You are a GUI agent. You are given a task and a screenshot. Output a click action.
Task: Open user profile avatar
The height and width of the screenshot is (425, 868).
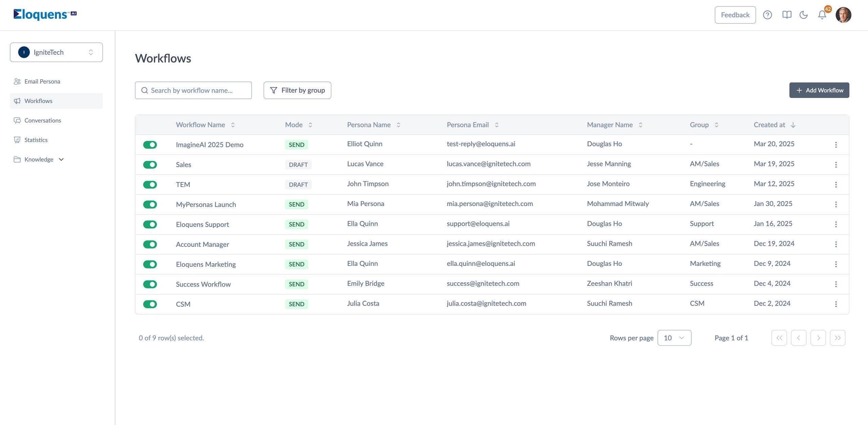(843, 15)
